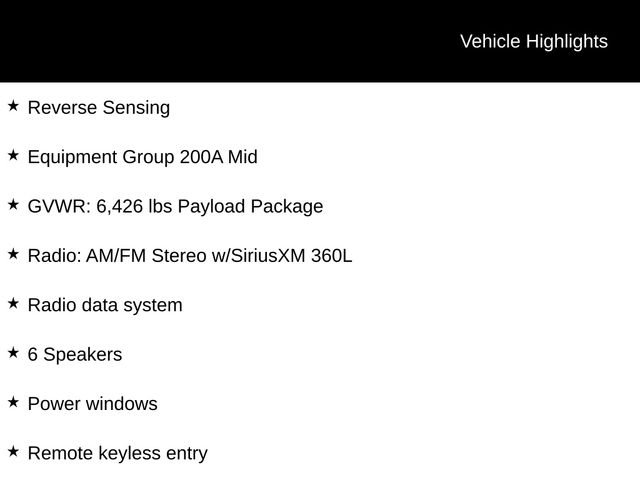
Task: Click the word SiriusXM in the radio highlight
Action: pyautogui.click(x=268, y=256)
